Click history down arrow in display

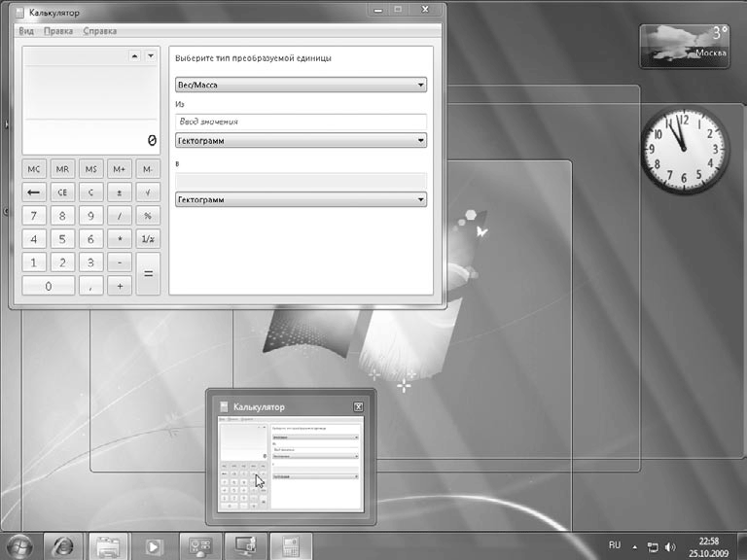(x=150, y=56)
